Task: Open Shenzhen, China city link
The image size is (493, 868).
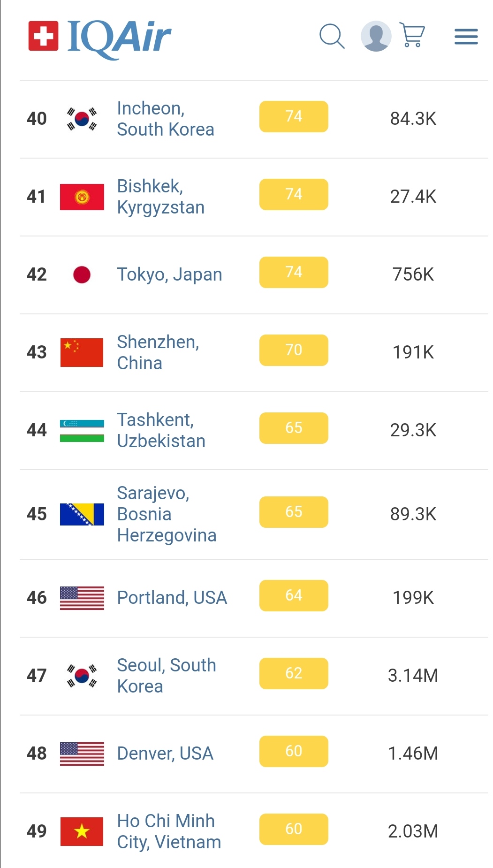Action: [x=158, y=352]
